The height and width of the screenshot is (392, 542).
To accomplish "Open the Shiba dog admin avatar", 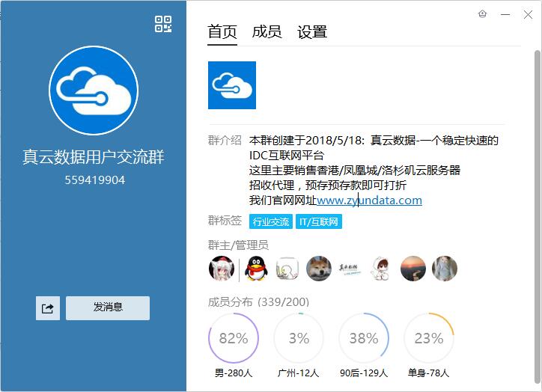I will click(x=319, y=269).
